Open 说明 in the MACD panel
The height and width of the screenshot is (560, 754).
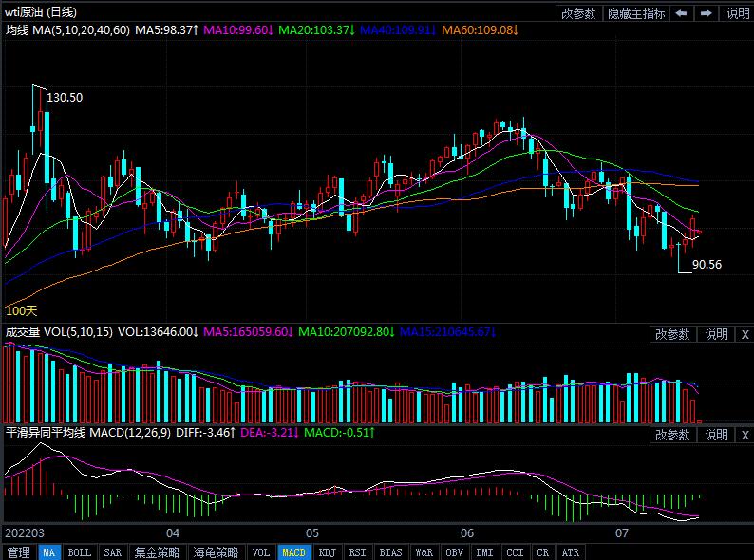tap(716, 435)
